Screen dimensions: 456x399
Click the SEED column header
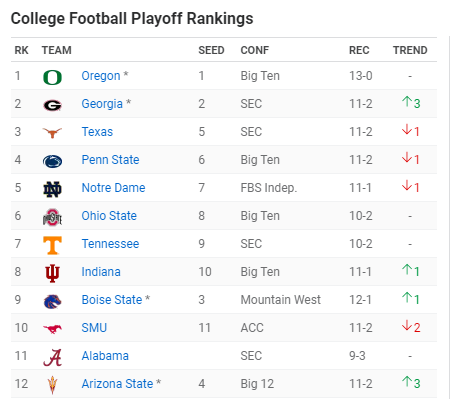(x=211, y=50)
